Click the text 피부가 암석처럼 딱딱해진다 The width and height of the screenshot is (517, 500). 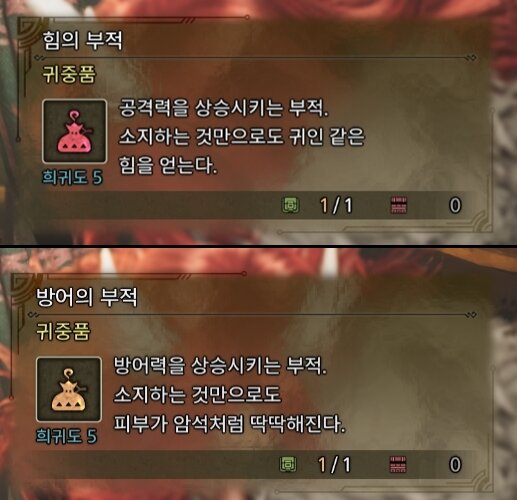click(229, 424)
